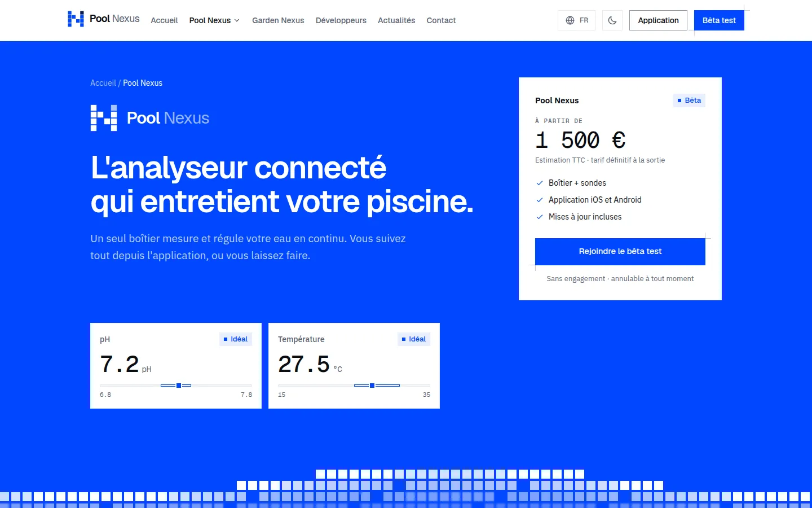Toggle dark mode with the moon icon
The height and width of the screenshot is (508, 812).
(x=612, y=20)
